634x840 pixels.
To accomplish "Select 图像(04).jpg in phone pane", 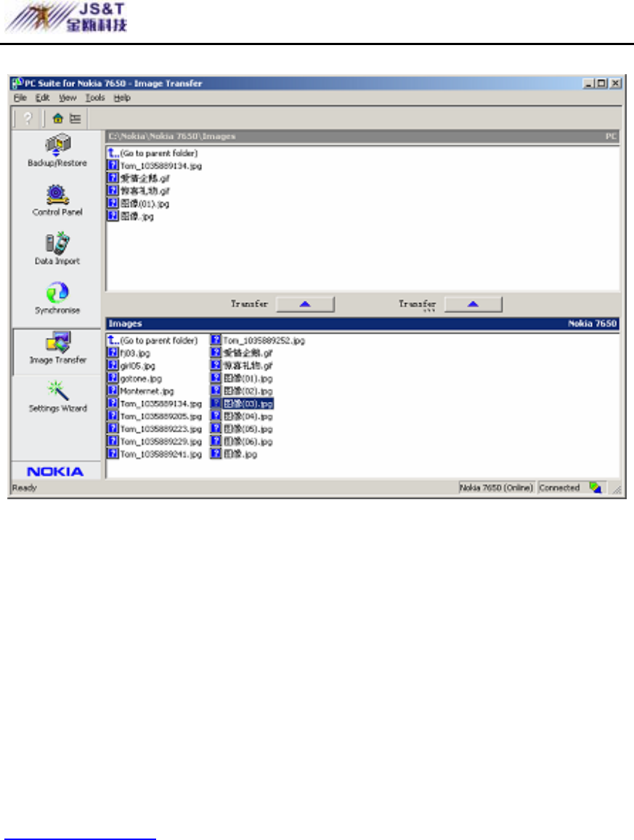I will [242, 416].
